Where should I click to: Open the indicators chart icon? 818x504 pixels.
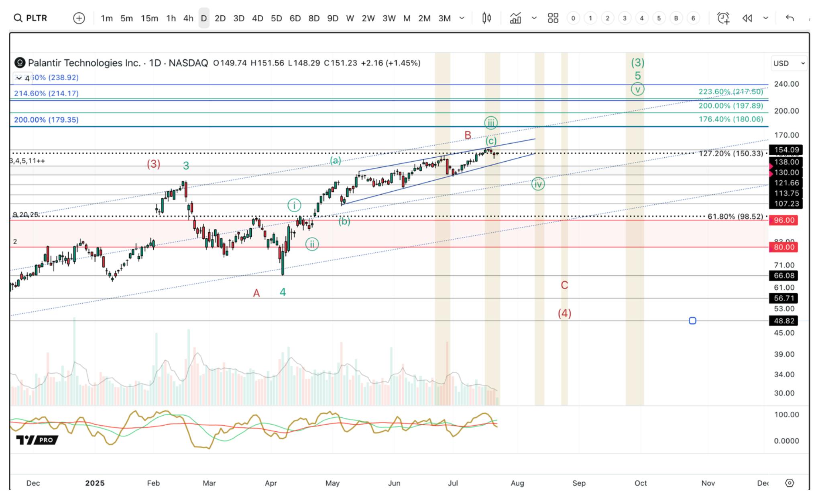coord(516,18)
